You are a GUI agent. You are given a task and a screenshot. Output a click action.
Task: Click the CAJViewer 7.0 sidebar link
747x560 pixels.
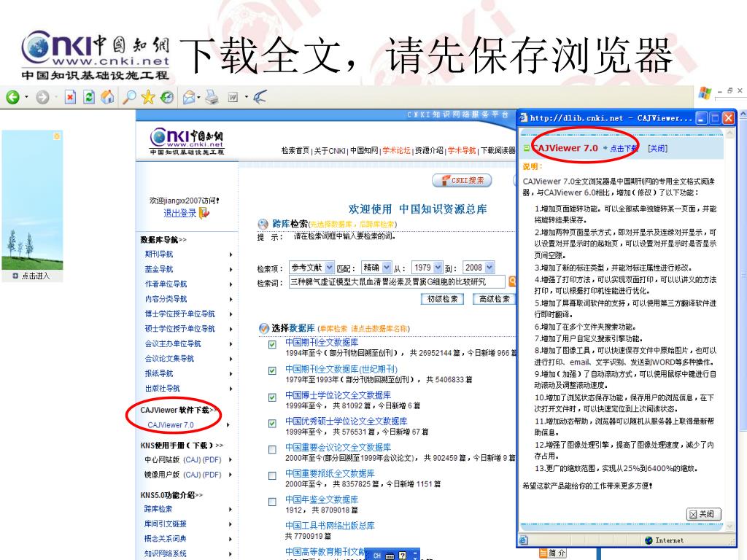tap(171, 425)
